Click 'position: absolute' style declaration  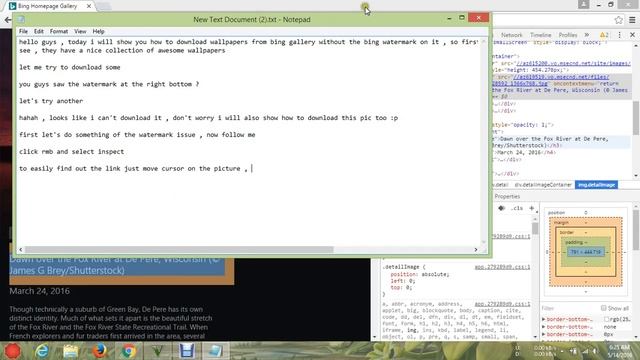point(420,274)
